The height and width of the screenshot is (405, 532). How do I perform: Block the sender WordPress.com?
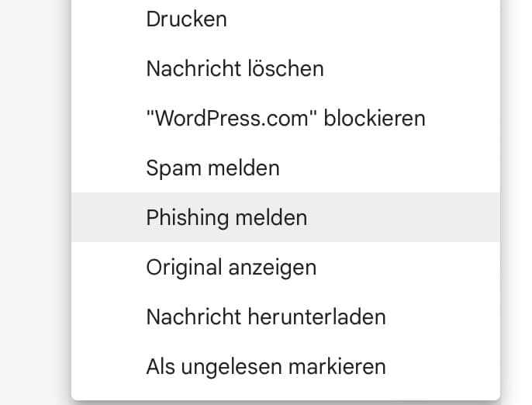tap(285, 119)
